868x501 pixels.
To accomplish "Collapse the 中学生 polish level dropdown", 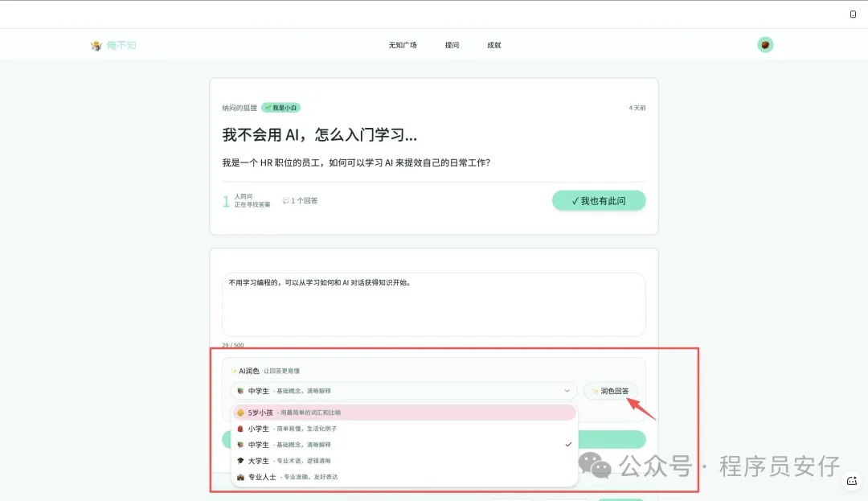I will coord(403,391).
